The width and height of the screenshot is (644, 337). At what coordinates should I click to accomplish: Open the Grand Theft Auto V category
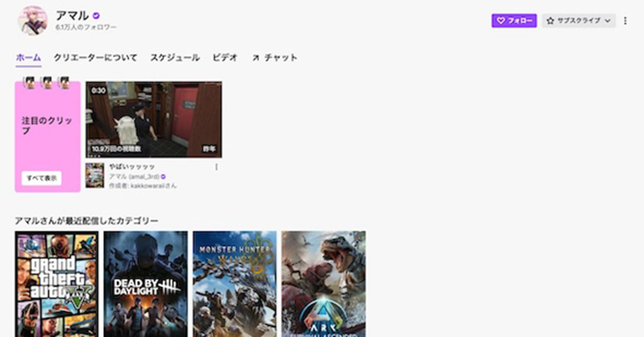pos(56,284)
